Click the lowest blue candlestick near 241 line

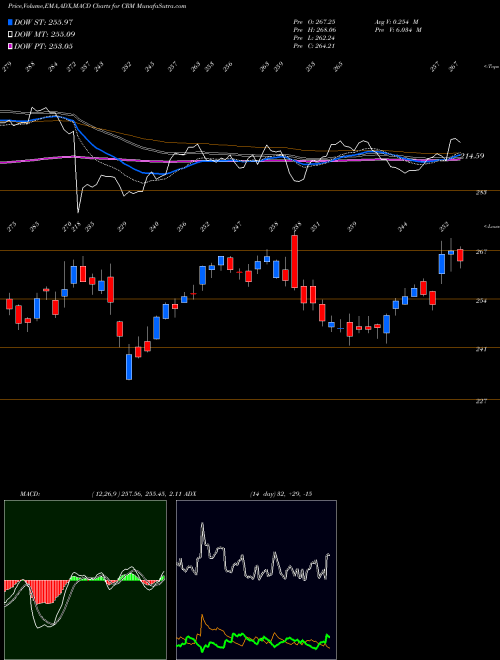[129, 367]
